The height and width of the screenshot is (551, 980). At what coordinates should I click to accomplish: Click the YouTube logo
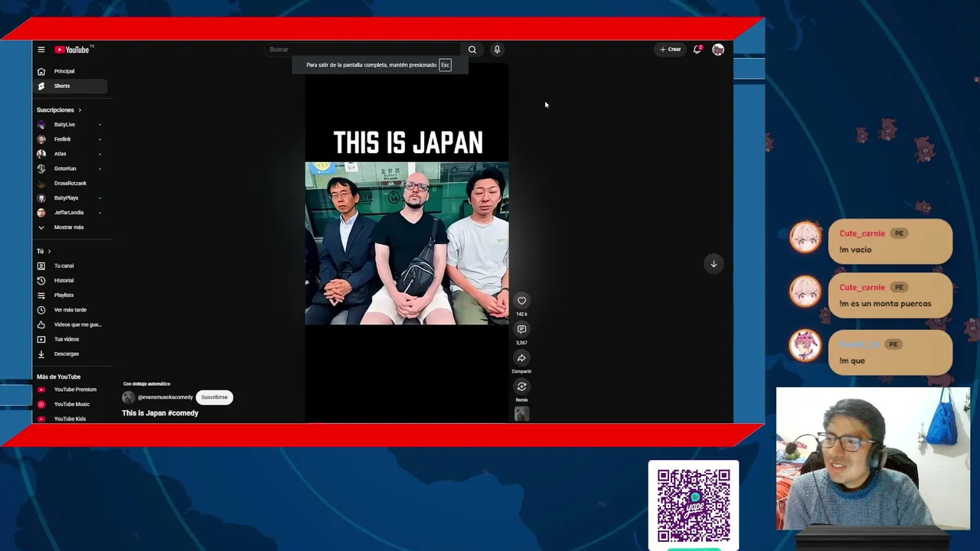click(x=72, y=50)
